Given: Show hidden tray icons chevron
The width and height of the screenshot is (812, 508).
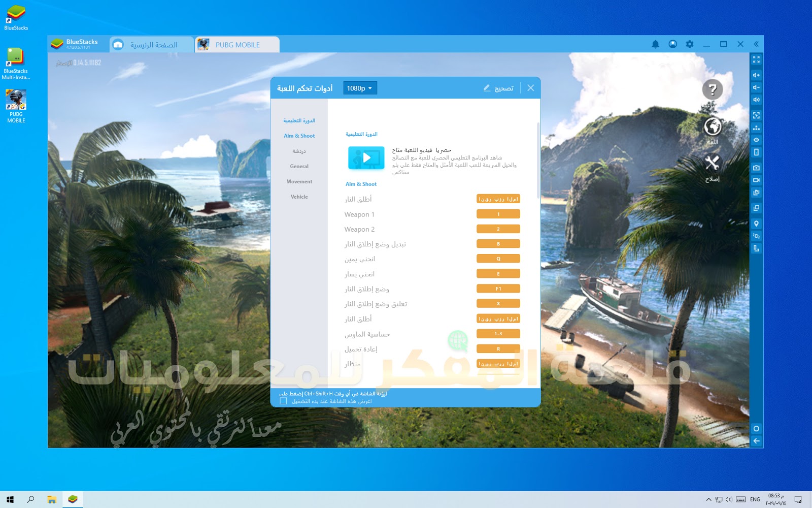Looking at the screenshot, I should tap(708, 499).
